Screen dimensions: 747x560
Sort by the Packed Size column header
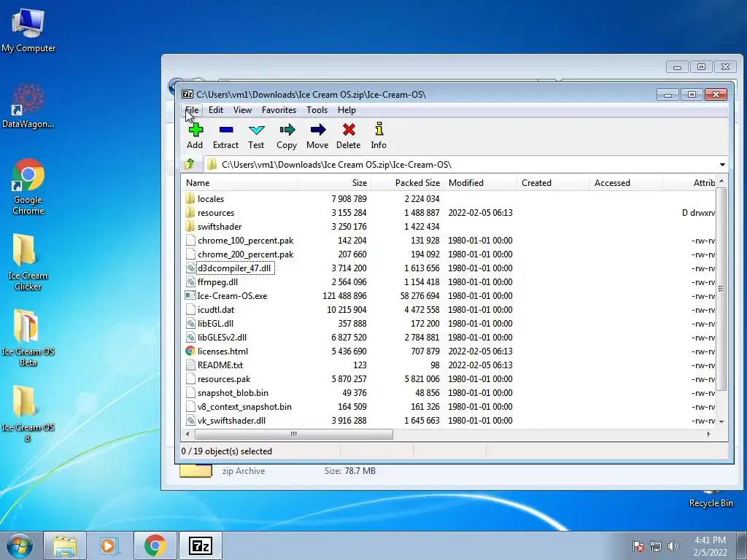tap(407, 183)
